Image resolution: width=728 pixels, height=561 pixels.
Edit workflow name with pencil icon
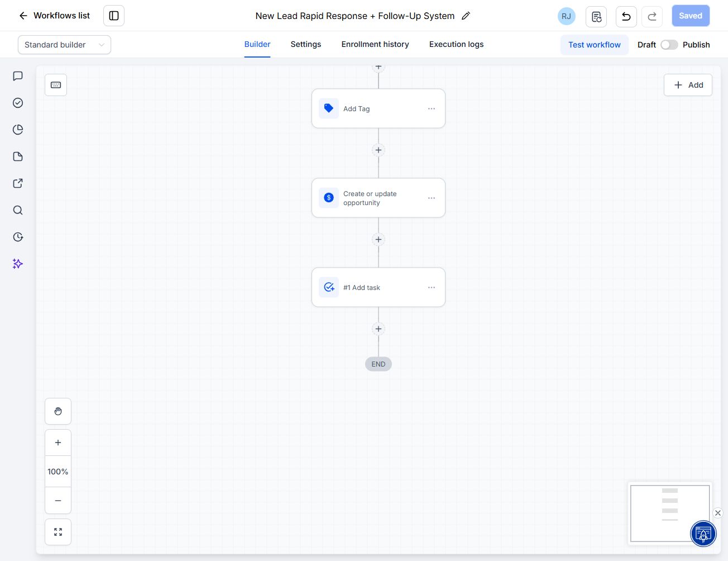click(x=466, y=16)
